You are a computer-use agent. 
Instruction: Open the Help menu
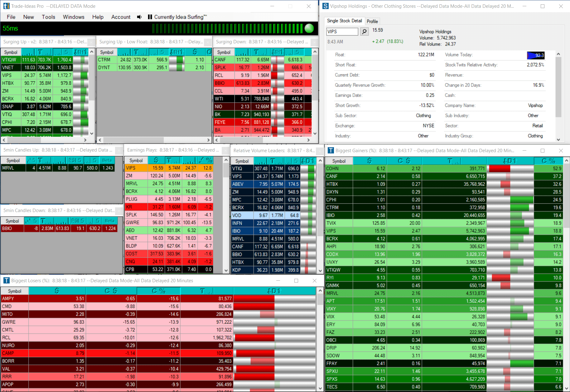pos(98,17)
